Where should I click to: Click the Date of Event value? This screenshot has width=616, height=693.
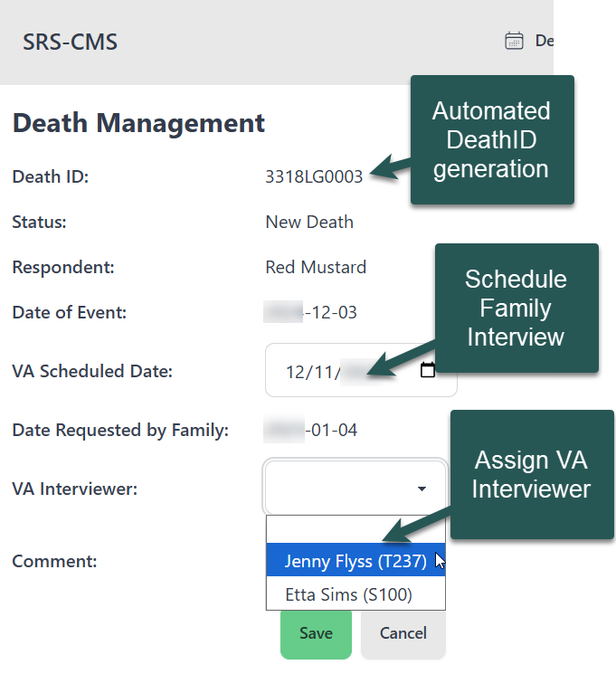pyautogui.click(x=311, y=313)
